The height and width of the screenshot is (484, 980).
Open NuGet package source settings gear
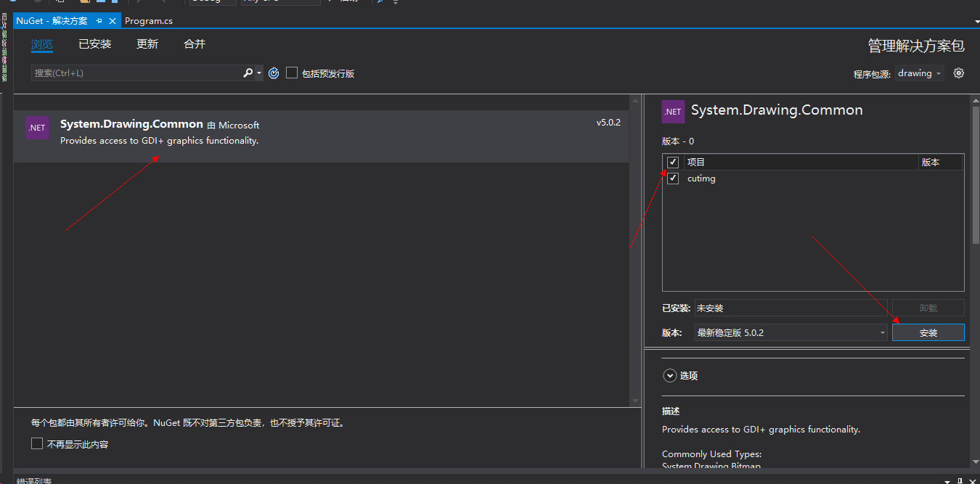pyautogui.click(x=959, y=73)
